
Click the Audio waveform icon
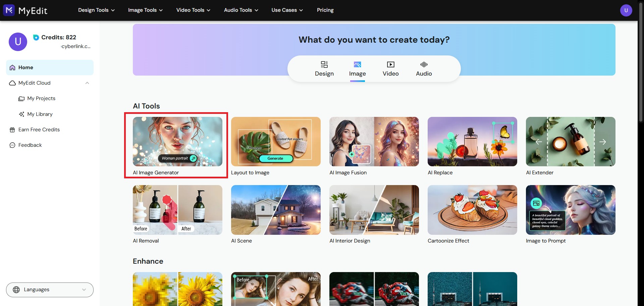pos(424,64)
